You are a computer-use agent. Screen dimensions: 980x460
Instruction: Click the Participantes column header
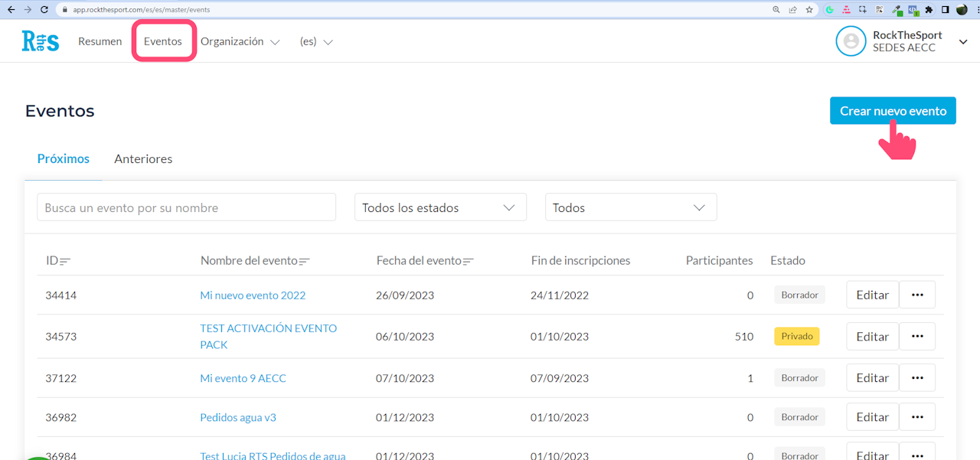(x=720, y=261)
